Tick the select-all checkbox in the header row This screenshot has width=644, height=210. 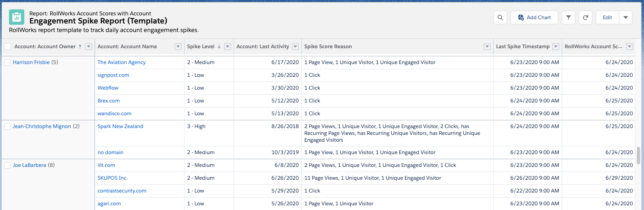pos(8,47)
